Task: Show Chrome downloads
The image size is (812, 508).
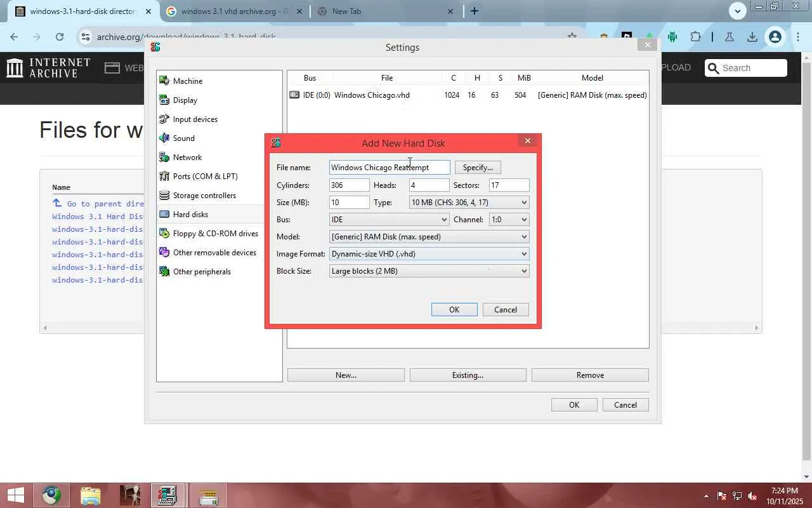Action: point(752,37)
